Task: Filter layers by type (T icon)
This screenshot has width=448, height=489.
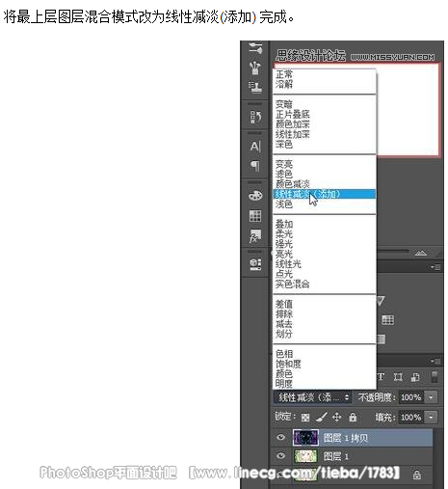Action: click(x=382, y=376)
